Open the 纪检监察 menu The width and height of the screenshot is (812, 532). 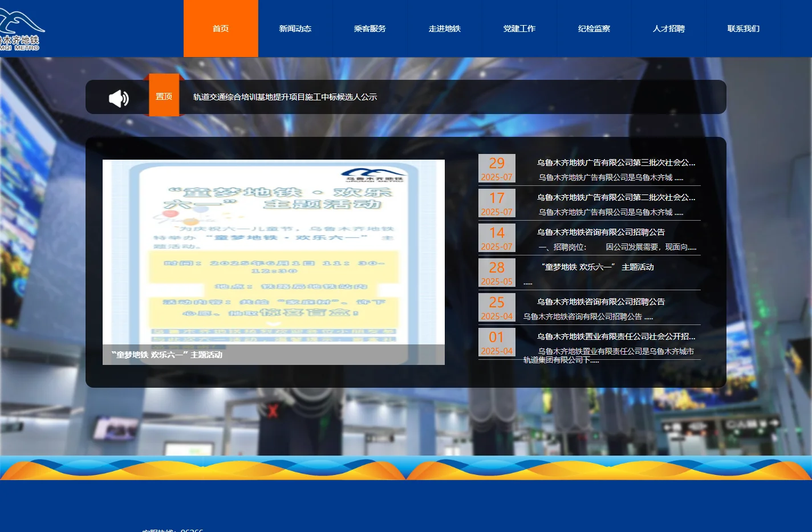(594, 29)
